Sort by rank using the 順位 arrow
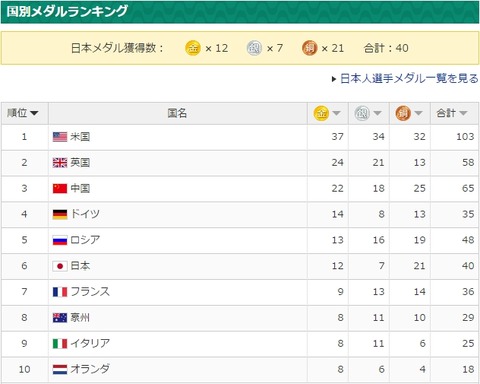 pyautogui.click(x=34, y=113)
